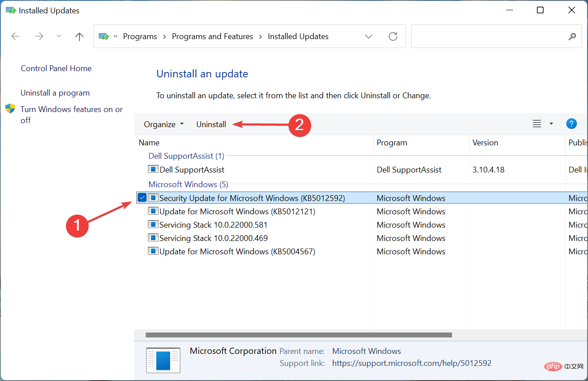Image resolution: width=588 pixels, height=381 pixels.
Task: Collapse the Microsoft Windows (5) group
Action: coord(189,184)
